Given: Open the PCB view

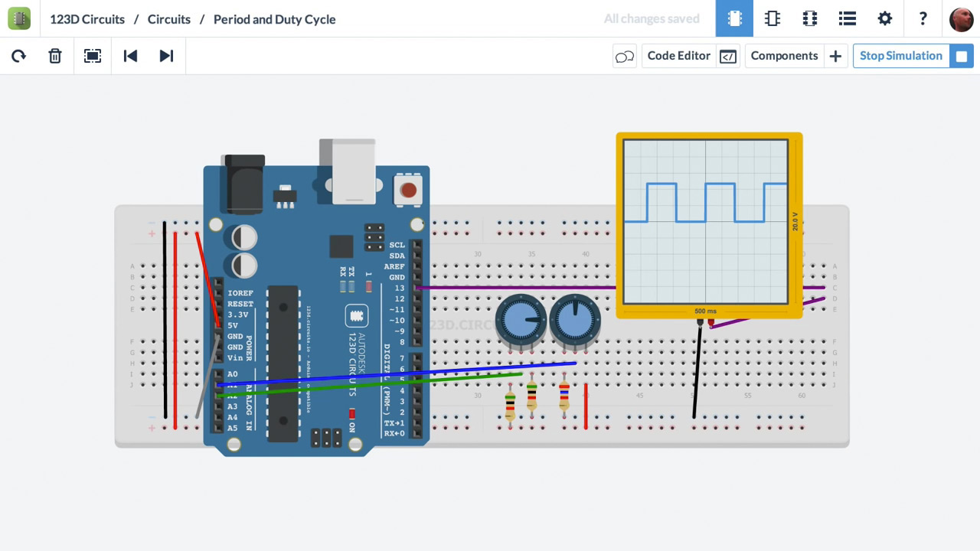Looking at the screenshot, I should point(809,18).
